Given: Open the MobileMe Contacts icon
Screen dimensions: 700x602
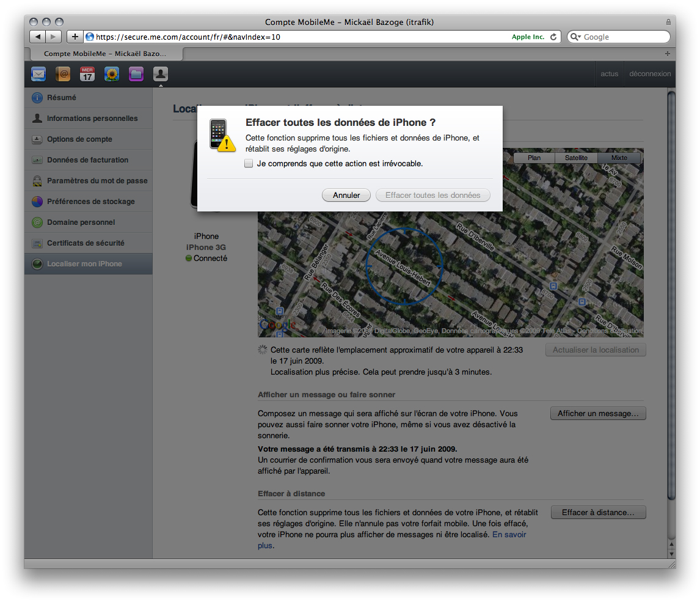Looking at the screenshot, I should [63, 74].
